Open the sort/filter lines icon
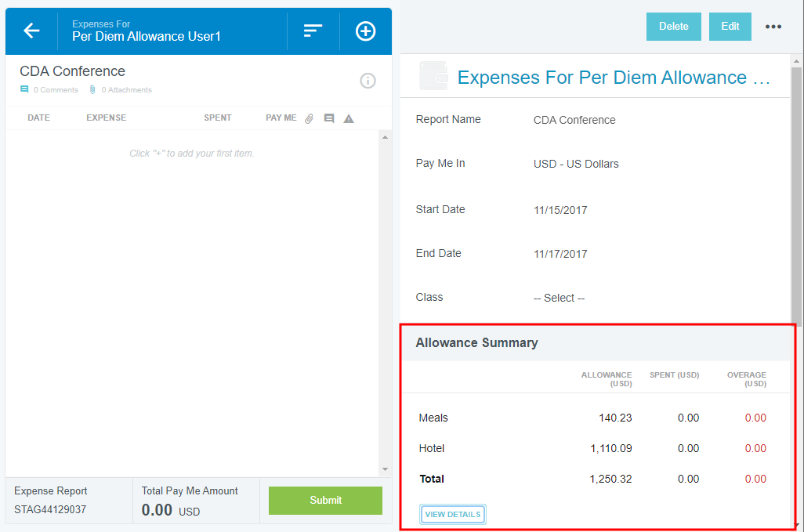 pos(313,31)
